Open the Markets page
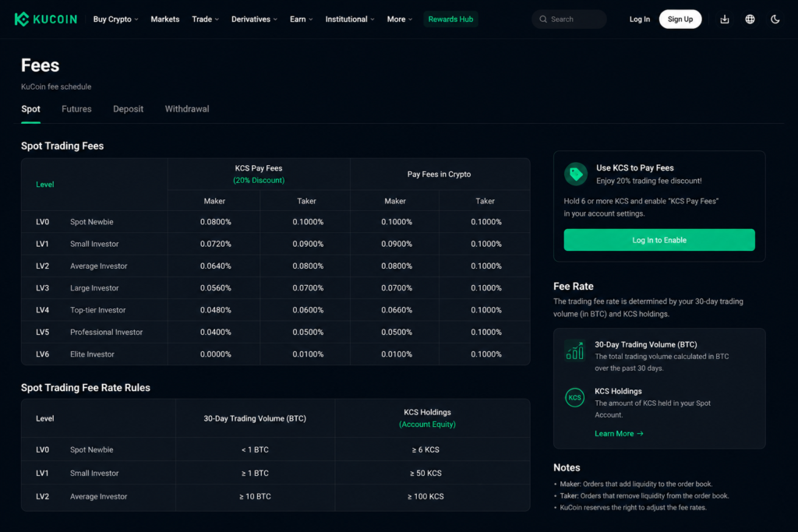Screen dimensions: 798x532 [x=165, y=19]
